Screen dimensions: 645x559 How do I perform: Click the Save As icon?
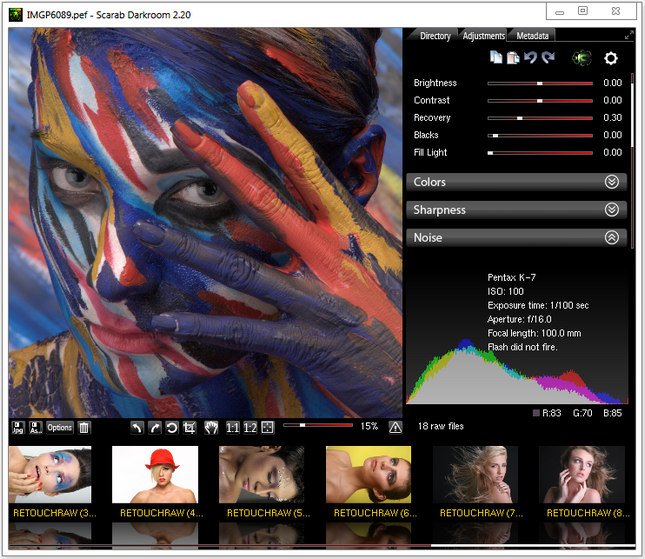click(x=35, y=427)
